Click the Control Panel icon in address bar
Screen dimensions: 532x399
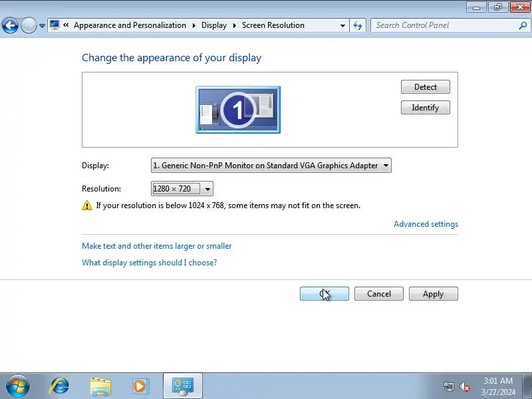pos(55,25)
